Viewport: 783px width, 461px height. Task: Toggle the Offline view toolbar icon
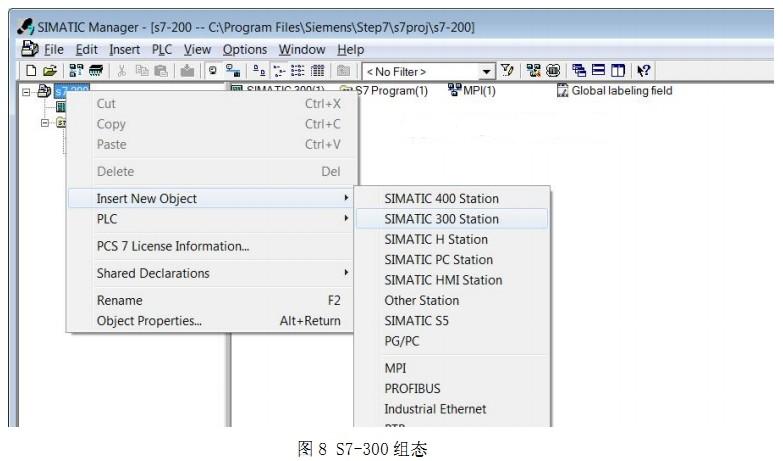coord(233,70)
